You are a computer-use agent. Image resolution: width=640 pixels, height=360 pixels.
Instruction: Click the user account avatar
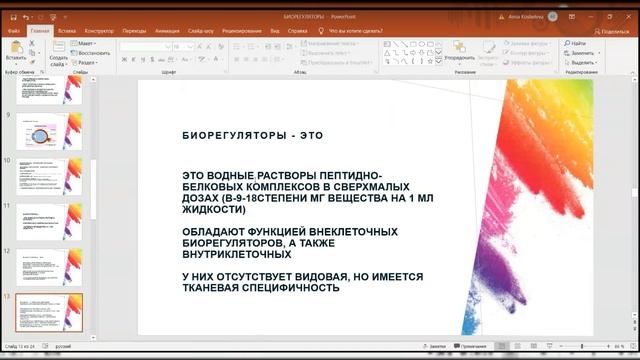click(x=553, y=17)
